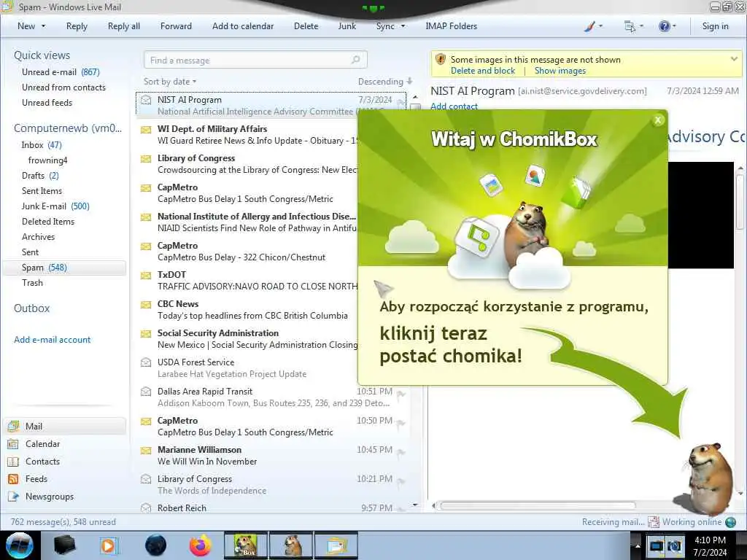Flag the Dallas Area Rapid Transit message
The height and width of the screenshot is (560, 747).
click(401, 394)
